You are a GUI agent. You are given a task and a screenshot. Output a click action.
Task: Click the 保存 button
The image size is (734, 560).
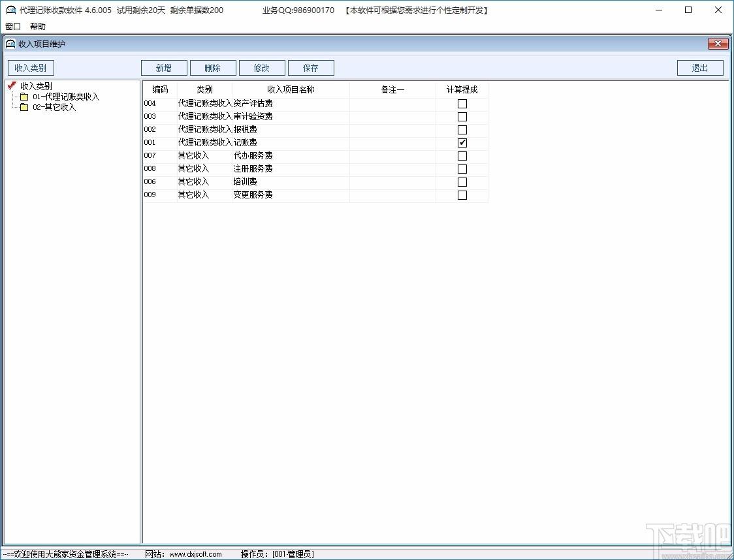[311, 68]
